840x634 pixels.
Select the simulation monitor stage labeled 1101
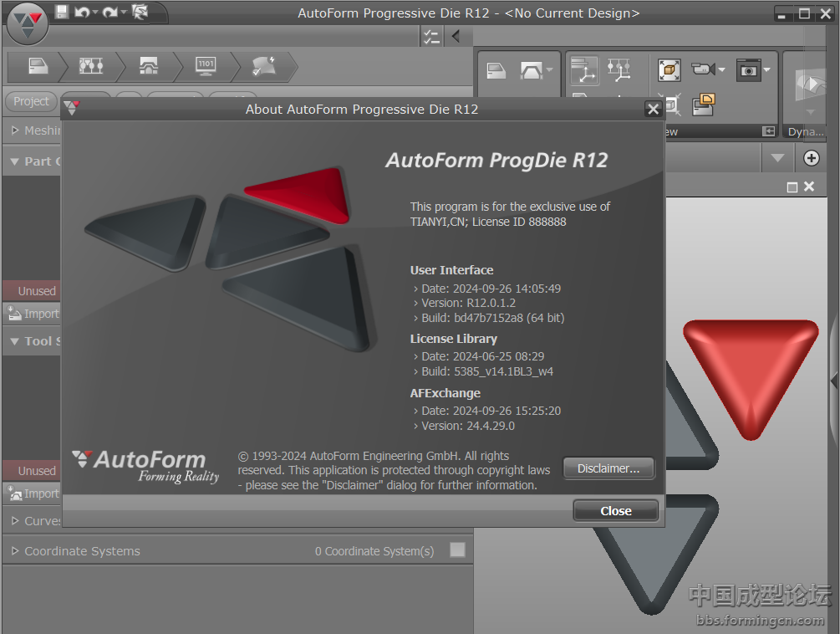tap(206, 66)
